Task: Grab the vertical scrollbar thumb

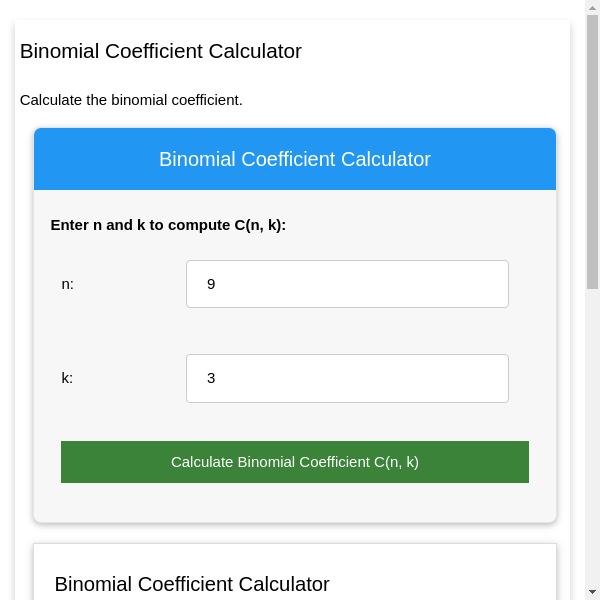Action: pyautogui.click(x=592, y=150)
